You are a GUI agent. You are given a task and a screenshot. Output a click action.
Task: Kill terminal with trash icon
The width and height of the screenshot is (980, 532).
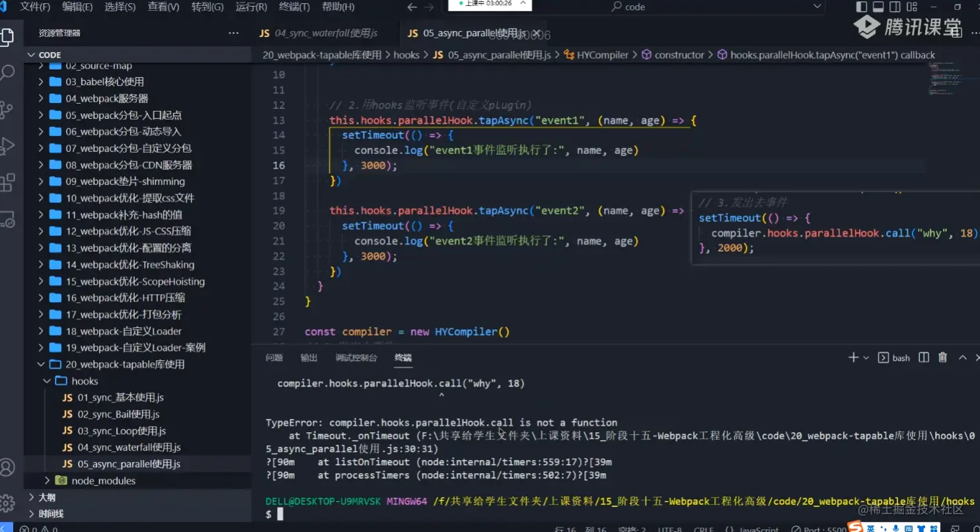[943, 358]
